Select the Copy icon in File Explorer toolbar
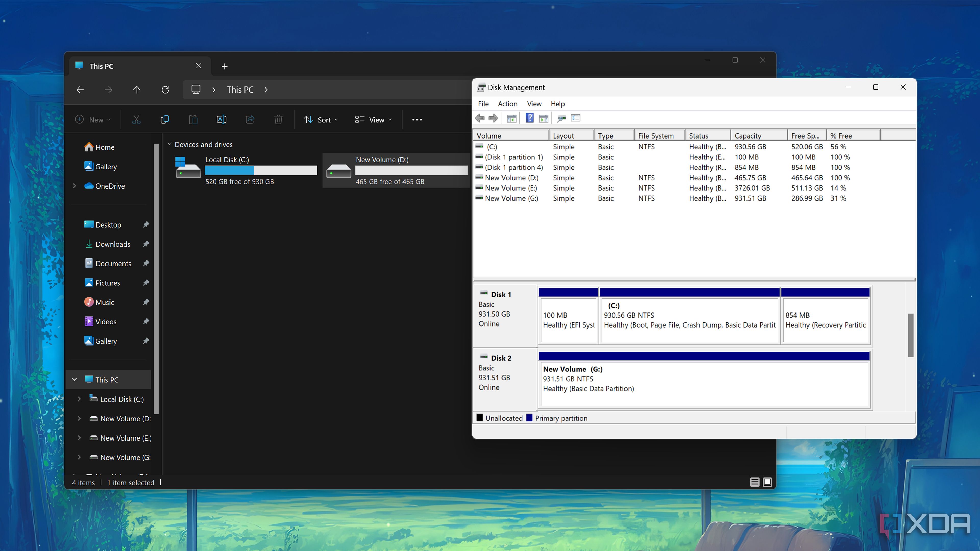The width and height of the screenshot is (980, 551). 164,119
